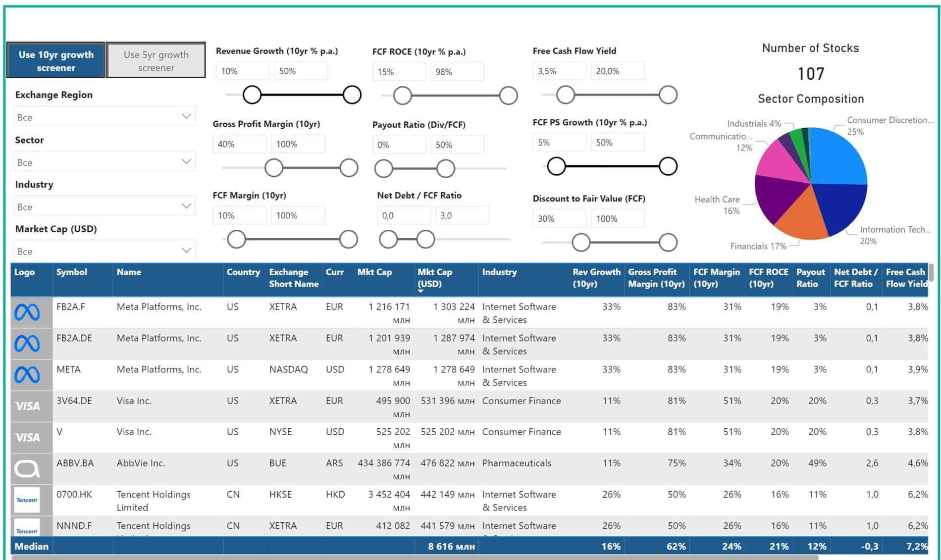
Task: Click the Visa logo in the NYSE V row
Action: pyautogui.click(x=27, y=437)
